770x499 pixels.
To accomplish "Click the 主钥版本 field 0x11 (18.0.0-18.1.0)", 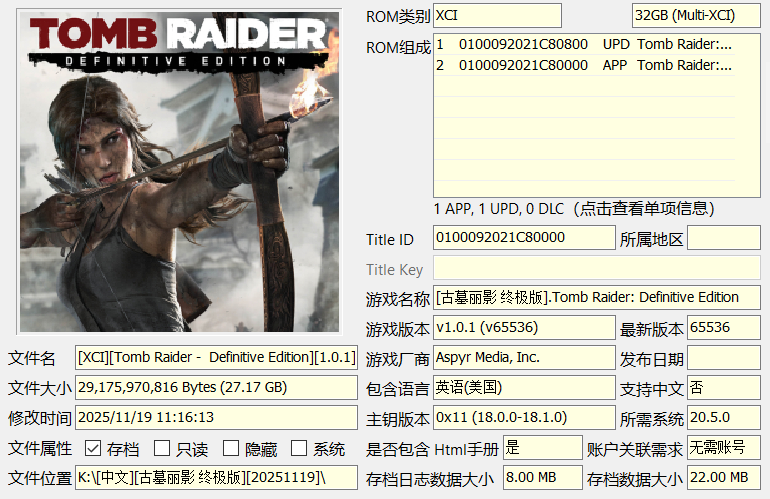I will pos(524,417).
